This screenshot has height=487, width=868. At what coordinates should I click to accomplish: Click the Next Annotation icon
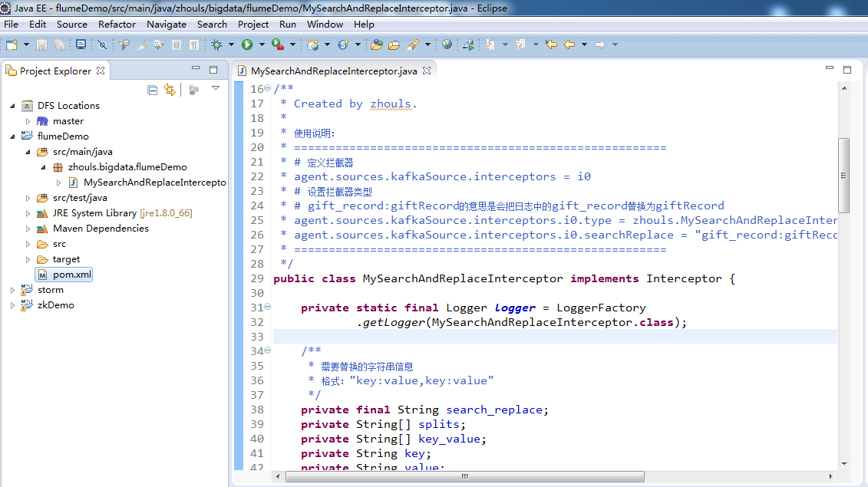490,44
